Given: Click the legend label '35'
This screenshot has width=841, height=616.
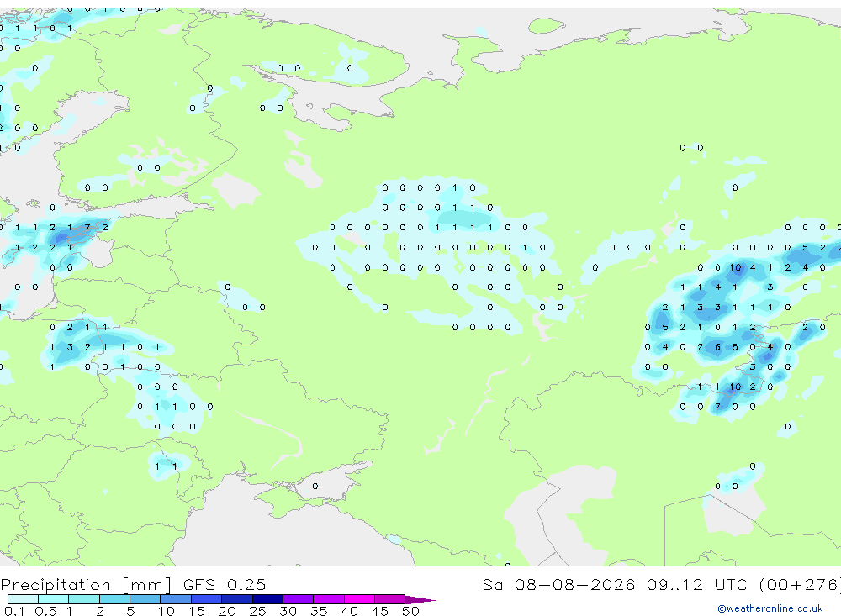Looking at the screenshot, I should click(319, 611).
